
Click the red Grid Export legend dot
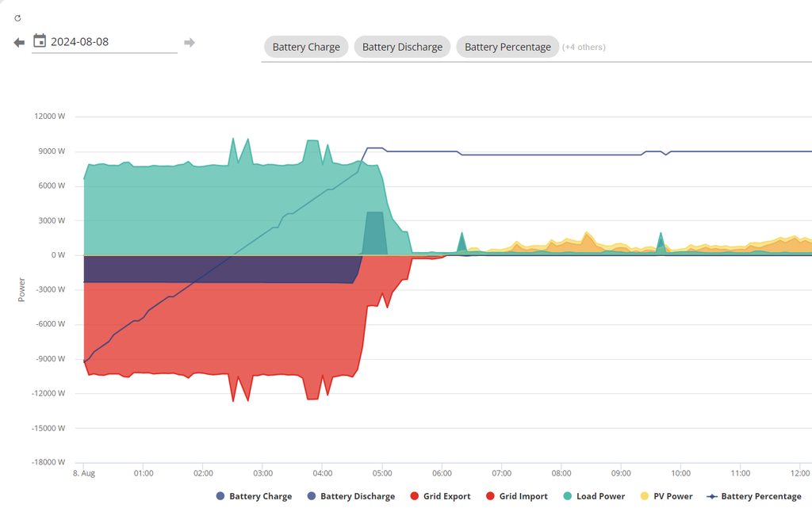[415, 496]
